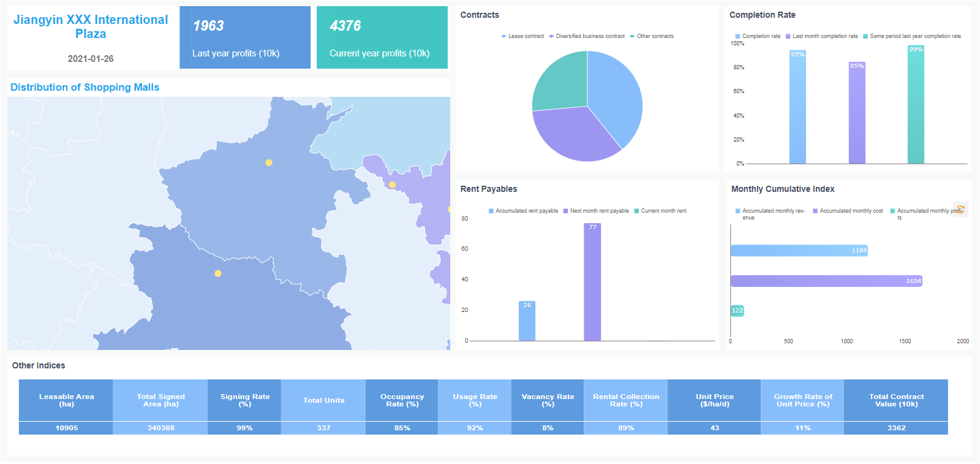980x464 pixels.
Task: Click the Last year profits 1963 card
Action: coord(245,37)
